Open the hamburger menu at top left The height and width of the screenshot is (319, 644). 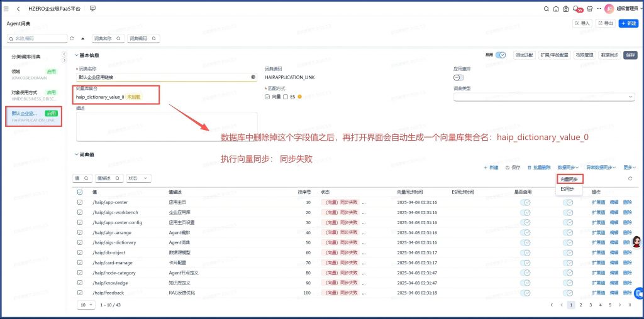tap(6, 9)
